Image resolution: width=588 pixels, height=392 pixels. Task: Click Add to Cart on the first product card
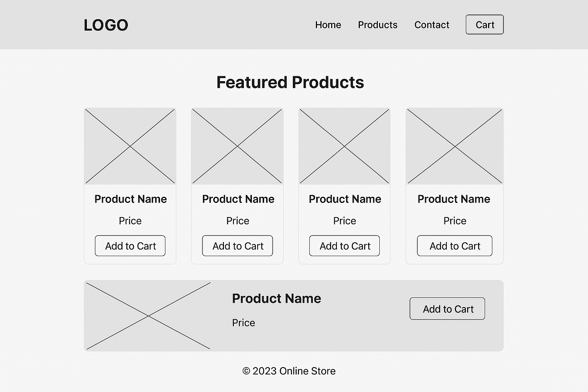click(x=130, y=246)
